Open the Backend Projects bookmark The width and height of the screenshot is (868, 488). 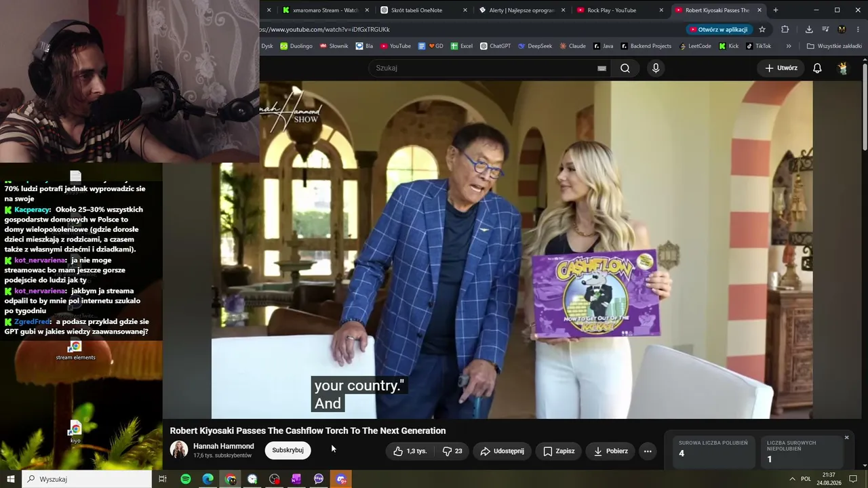646,46
